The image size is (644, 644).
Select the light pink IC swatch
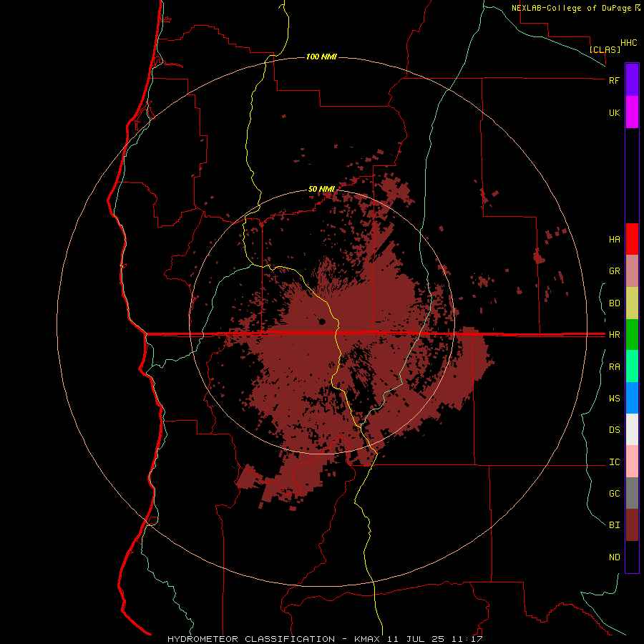632,462
